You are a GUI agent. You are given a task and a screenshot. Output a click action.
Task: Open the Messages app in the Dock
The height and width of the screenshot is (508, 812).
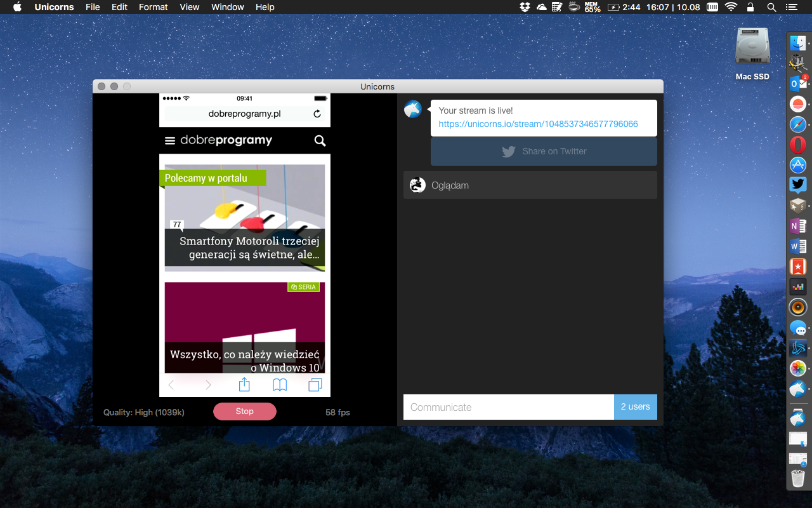click(x=797, y=328)
